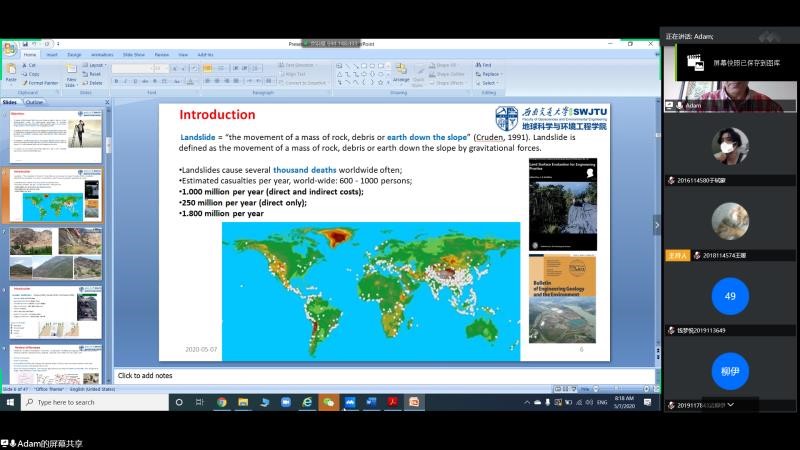Click the Paste icon in Clipboard group

(x=11, y=69)
